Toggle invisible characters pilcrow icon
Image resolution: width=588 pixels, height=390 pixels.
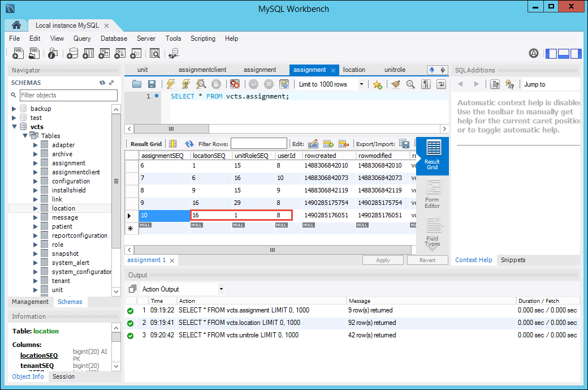(426, 84)
